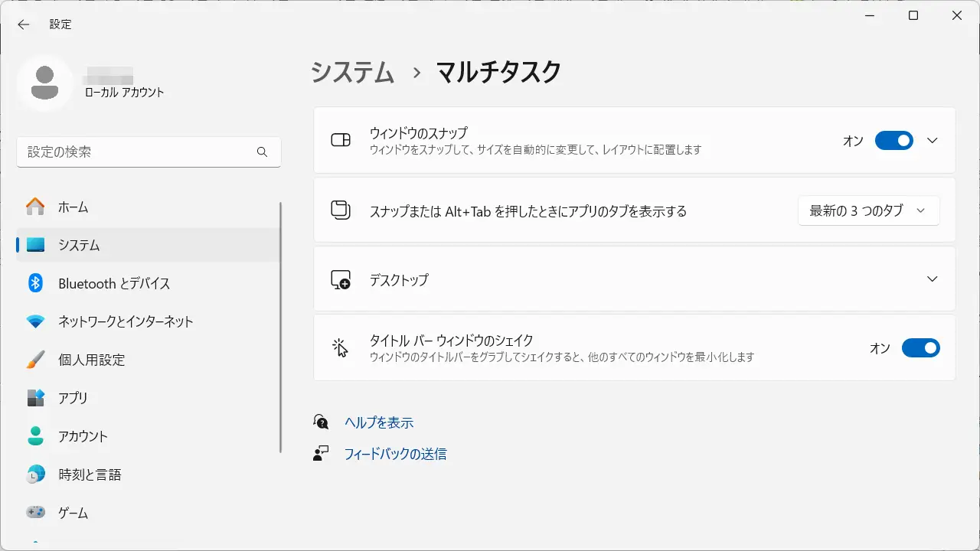Focus the 設定の検索 search field
Screen dimensions: 980x551
138,152
